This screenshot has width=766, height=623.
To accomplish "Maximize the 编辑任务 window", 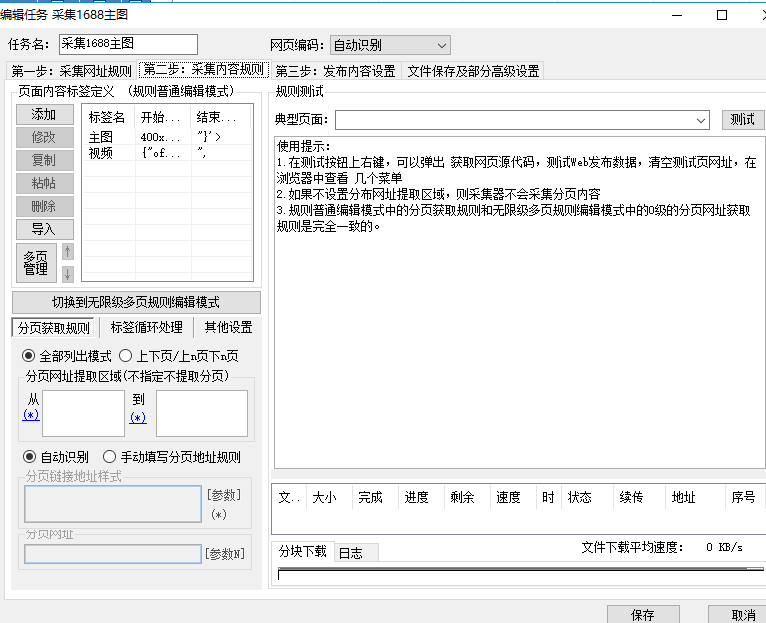I will [722, 15].
